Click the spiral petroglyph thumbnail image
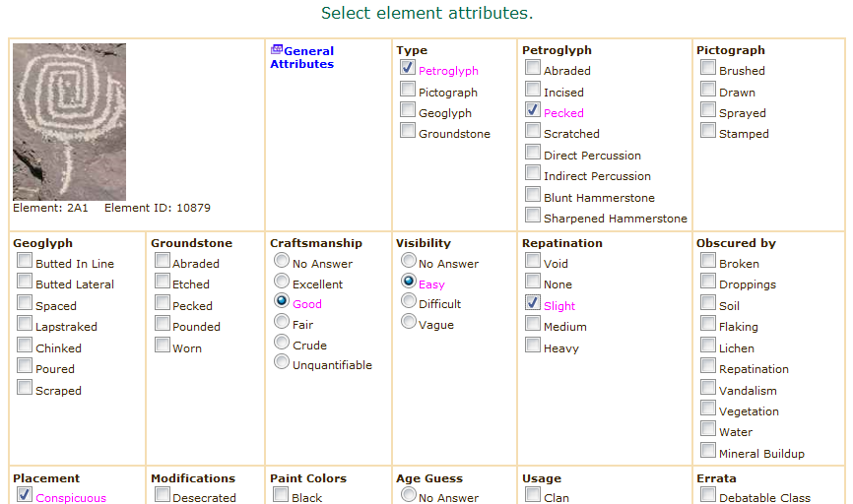This screenshot has height=504, width=853. 69,122
